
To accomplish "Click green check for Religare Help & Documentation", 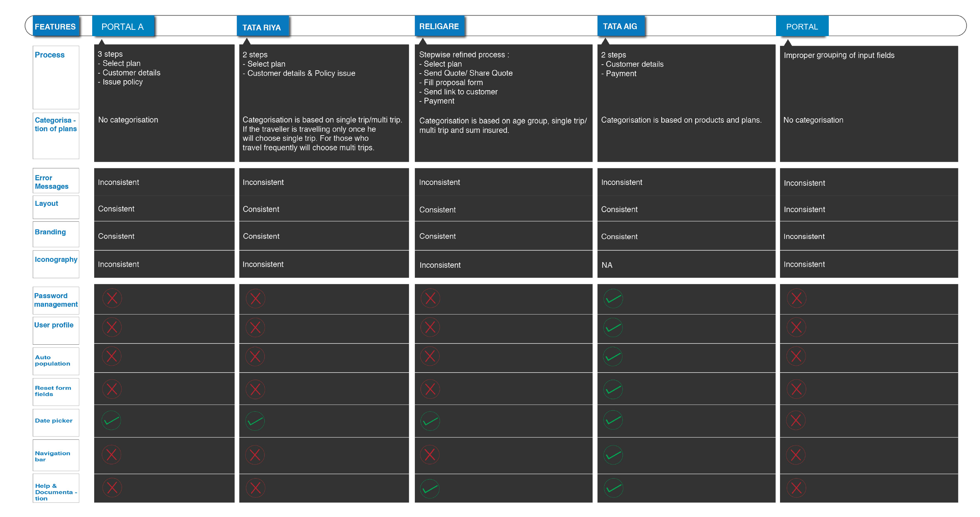I will tap(430, 488).
